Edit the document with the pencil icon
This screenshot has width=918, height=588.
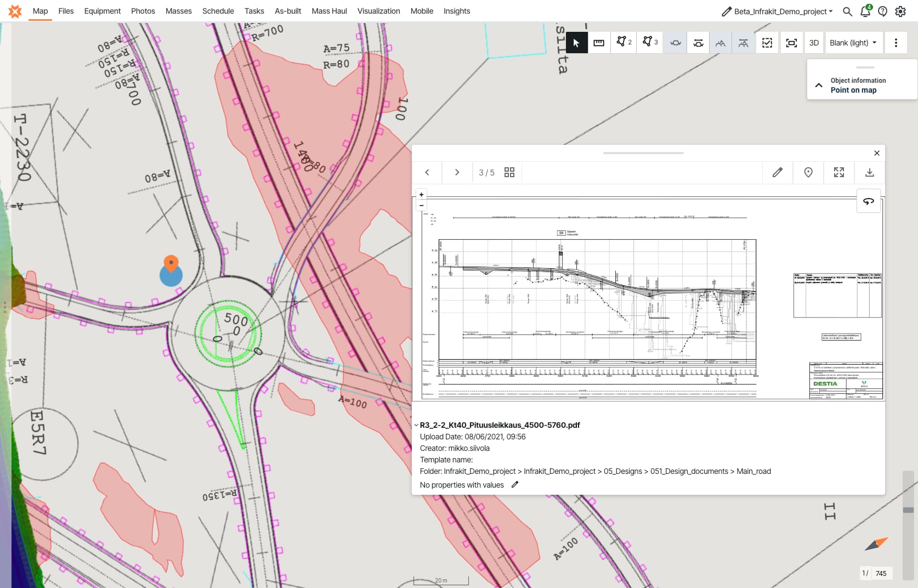tap(778, 172)
